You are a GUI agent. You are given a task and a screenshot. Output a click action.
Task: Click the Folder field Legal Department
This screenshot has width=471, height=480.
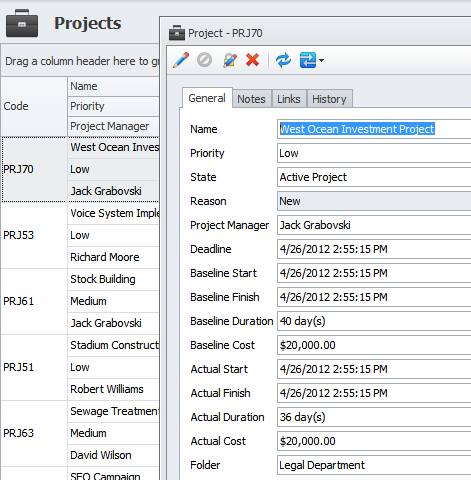point(374,465)
